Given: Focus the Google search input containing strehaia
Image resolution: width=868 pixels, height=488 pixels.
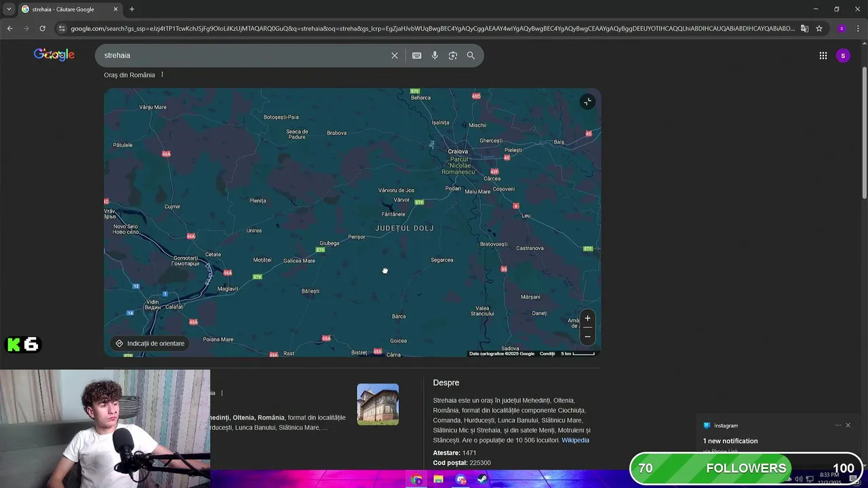Looking at the screenshot, I should (x=244, y=56).
